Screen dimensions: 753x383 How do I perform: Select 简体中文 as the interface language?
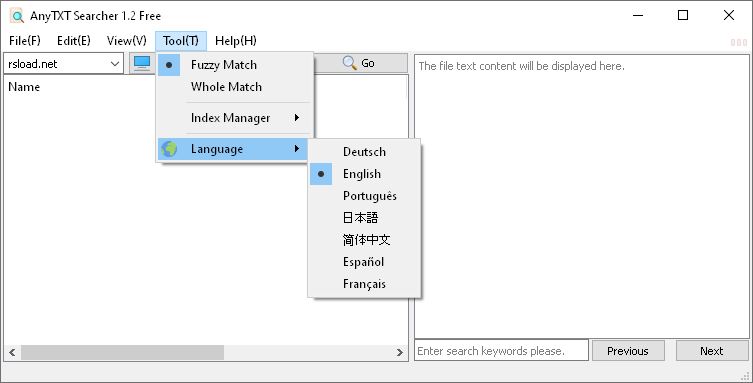click(364, 240)
